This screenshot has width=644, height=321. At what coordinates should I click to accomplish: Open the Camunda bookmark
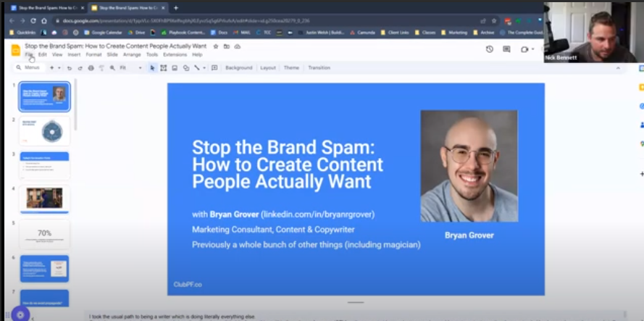pyautogui.click(x=362, y=33)
